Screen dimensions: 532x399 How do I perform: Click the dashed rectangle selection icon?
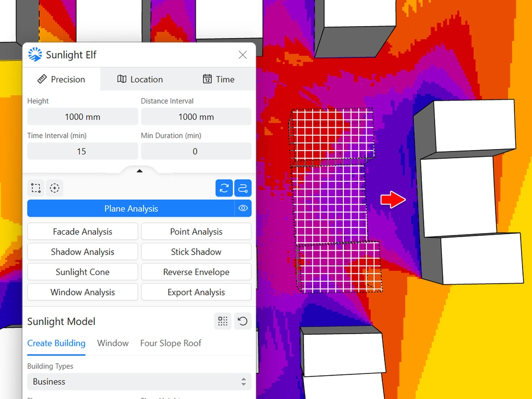point(36,188)
